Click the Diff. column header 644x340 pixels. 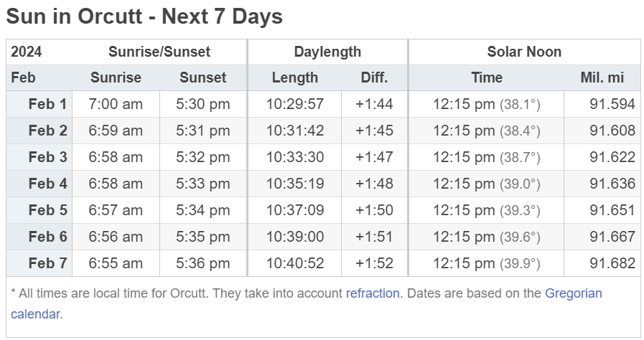coord(374,77)
